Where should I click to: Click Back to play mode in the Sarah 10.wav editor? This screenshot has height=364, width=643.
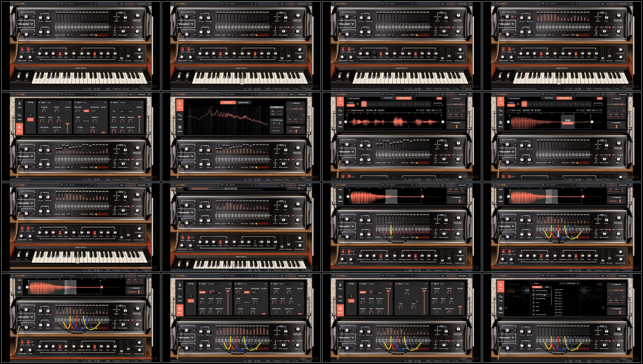[x=514, y=98]
